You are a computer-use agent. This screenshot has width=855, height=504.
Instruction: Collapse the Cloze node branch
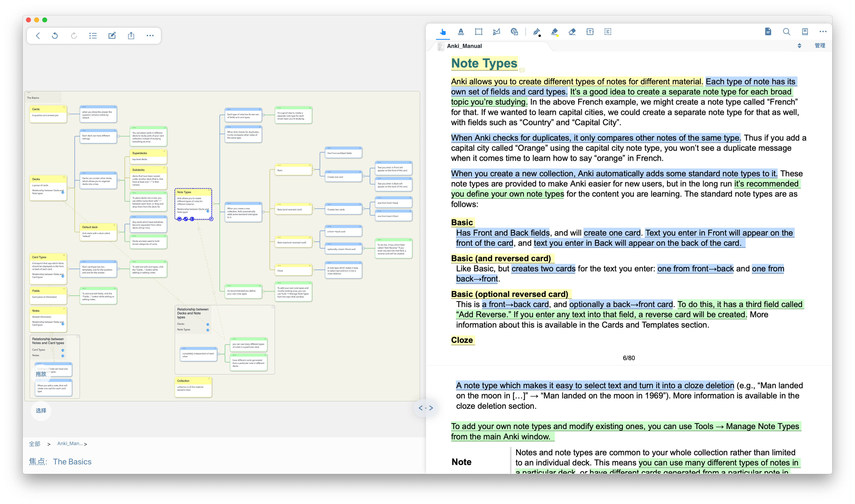[x=314, y=270]
